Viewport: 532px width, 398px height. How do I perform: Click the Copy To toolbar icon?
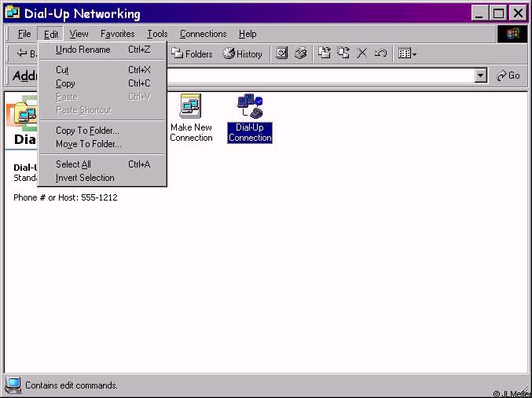[x=343, y=53]
